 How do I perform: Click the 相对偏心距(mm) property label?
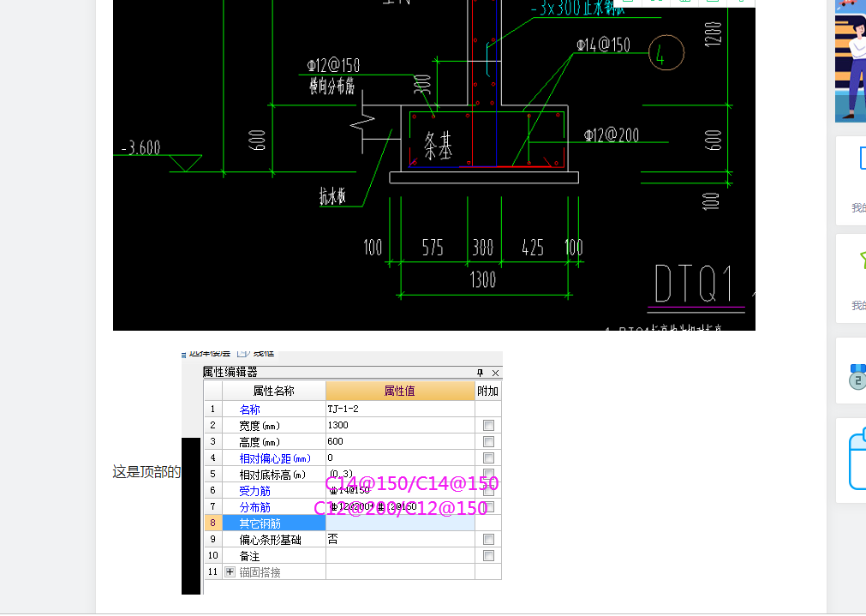tap(275, 458)
